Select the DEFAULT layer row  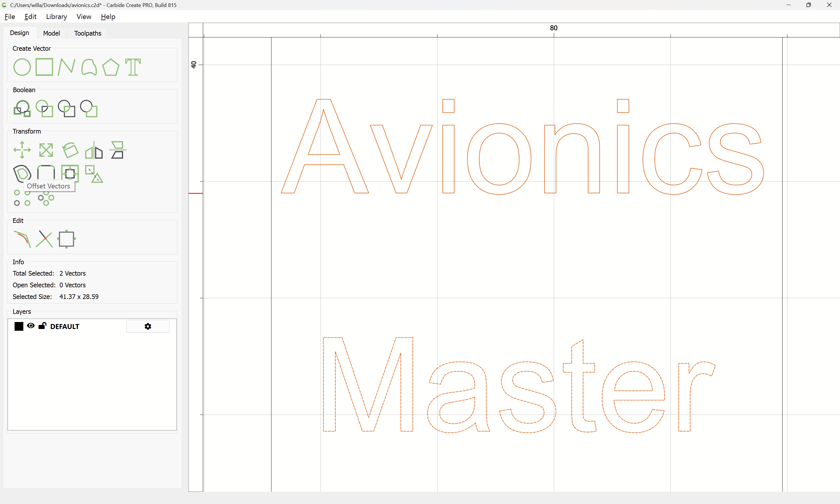tap(92, 326)
